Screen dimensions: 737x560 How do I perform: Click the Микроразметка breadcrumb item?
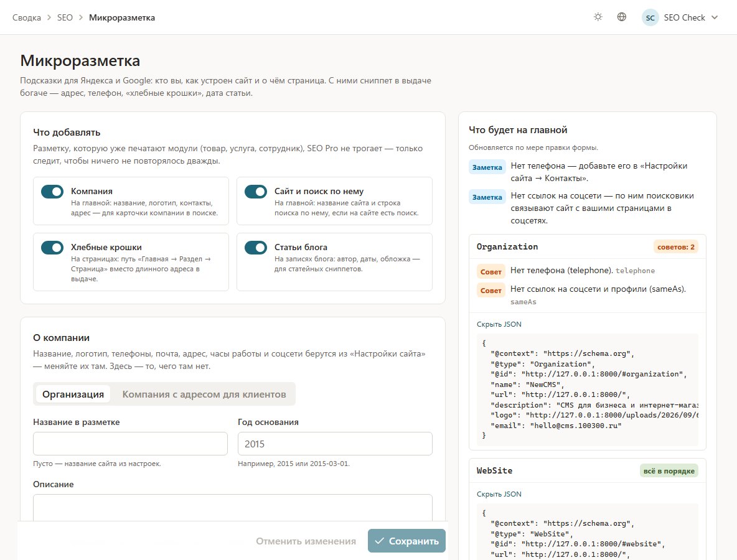pyautogui.click(x=122, y=17)
